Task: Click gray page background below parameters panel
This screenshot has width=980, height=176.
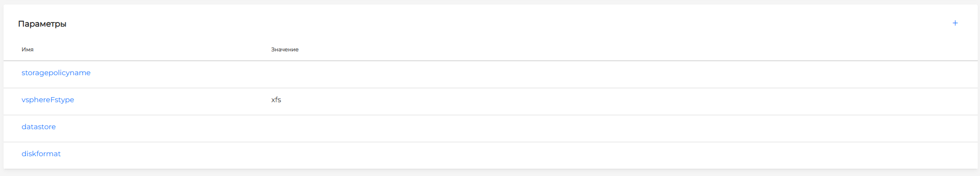Action: coord(490,173)
